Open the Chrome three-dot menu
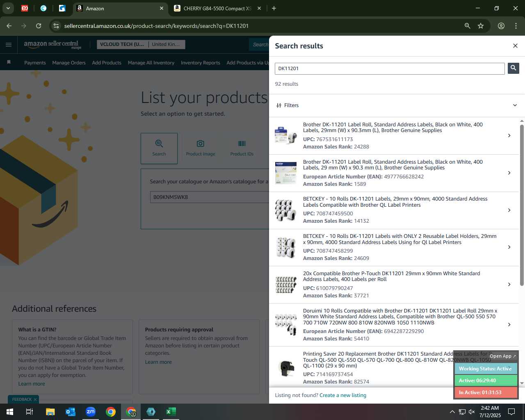 [516, 26]
